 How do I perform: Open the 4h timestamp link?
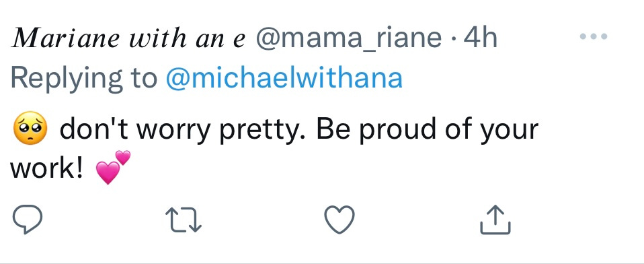pos(481,38)
